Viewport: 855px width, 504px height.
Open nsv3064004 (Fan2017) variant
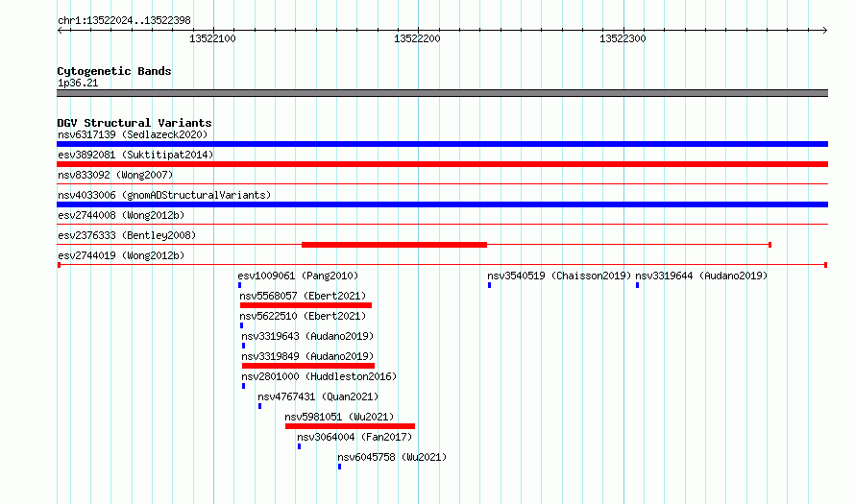tap(354, 437)
